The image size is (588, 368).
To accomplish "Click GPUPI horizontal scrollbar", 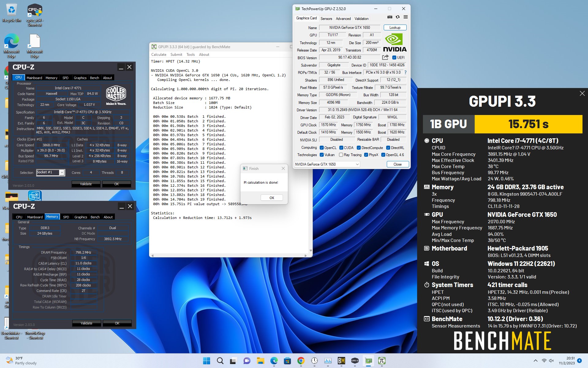I will 229,255.
